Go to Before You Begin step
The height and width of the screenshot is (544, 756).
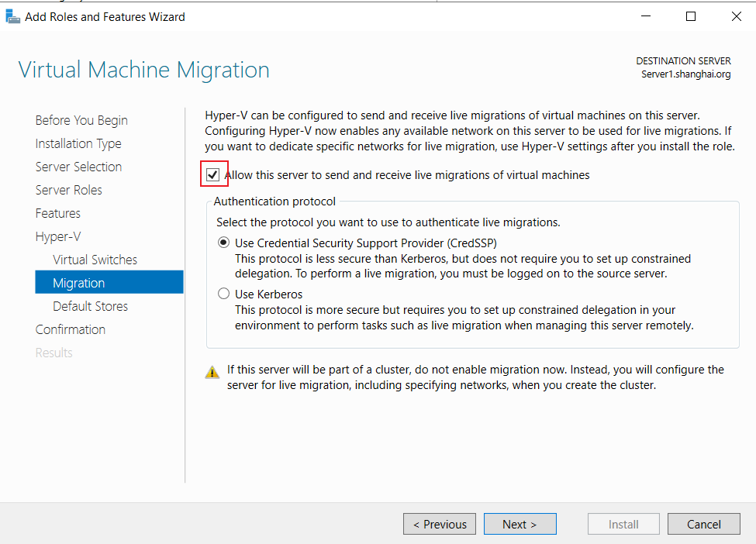coord(81,120)
